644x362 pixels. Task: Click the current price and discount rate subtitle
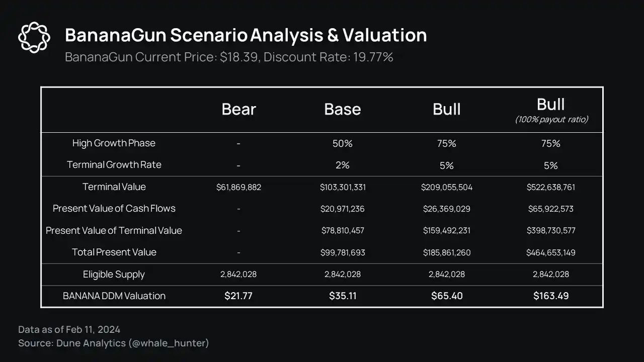(x=229, y=57)
